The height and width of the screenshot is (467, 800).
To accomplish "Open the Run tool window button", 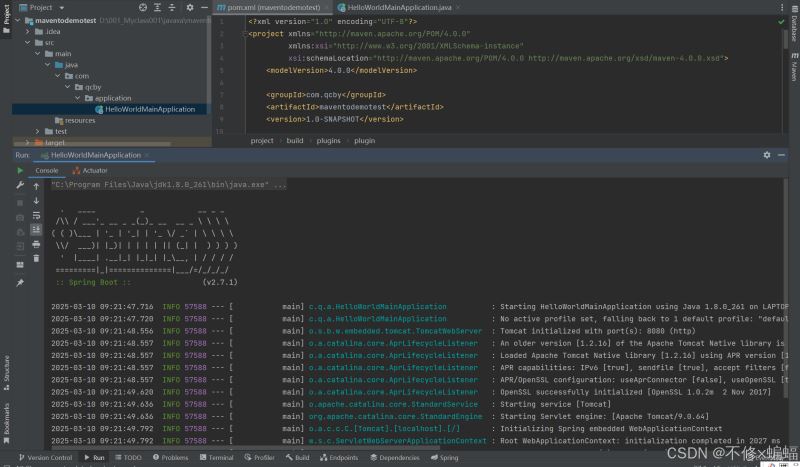I will point(94,457).
